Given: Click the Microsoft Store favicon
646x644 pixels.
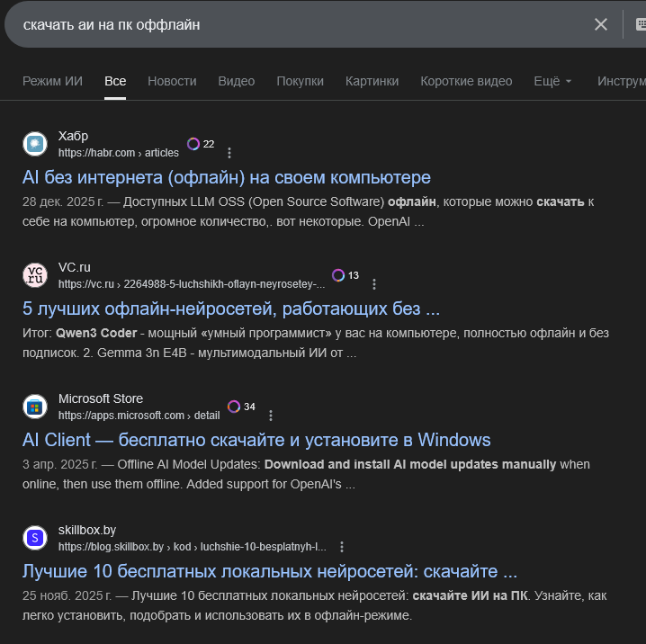Looking at the screenshot, I should (35, 407).
